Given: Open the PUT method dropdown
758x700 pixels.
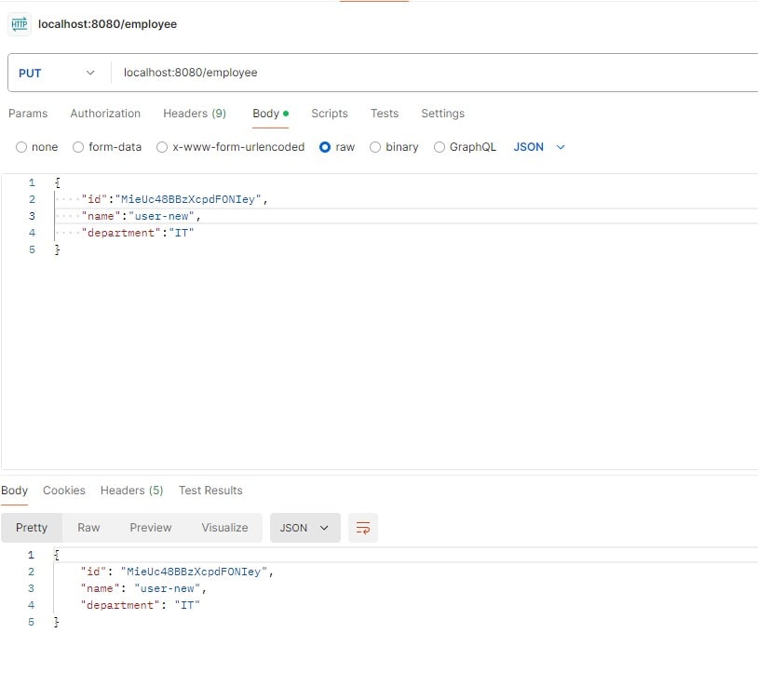Looking at the screenshot, I should [x=57, y=73].
